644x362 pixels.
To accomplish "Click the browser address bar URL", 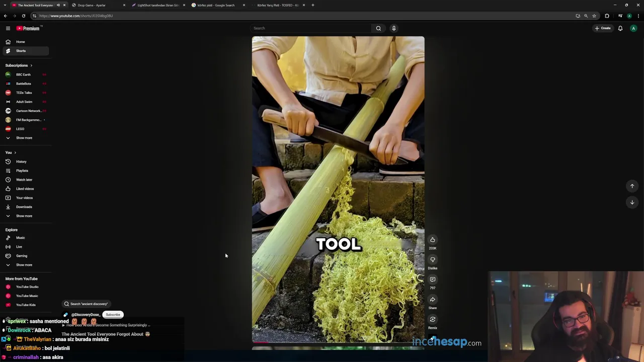I will (75, 16).
